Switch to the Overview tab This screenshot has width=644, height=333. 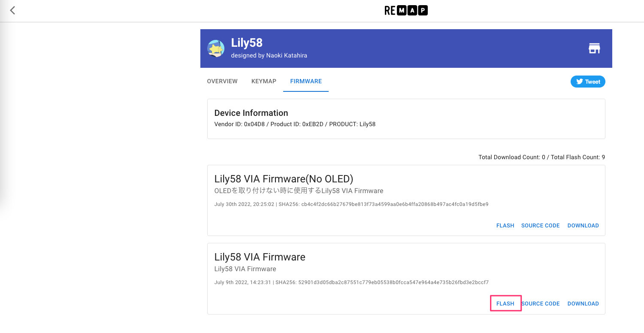tap(222, 81)
